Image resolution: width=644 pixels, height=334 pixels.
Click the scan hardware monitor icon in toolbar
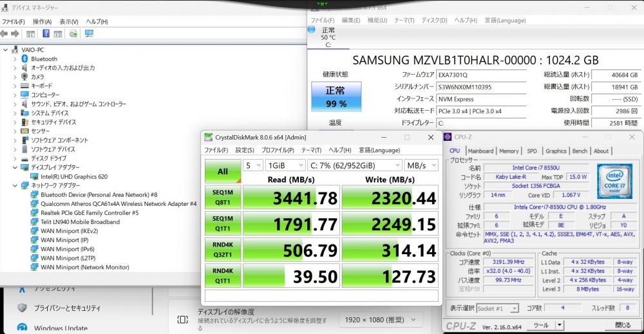pyautogui.click(x=89, y=33)
